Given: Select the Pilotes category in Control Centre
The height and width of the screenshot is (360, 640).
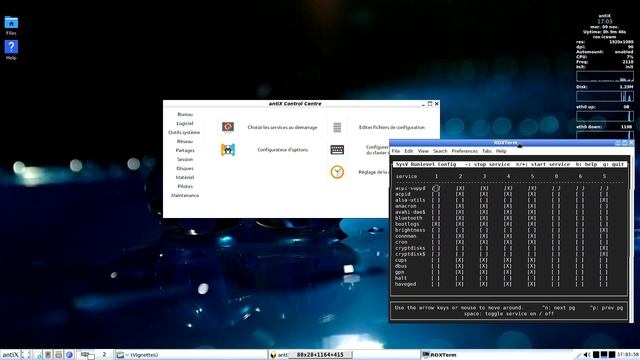Looking at the screenshot, I should (185, 186).
